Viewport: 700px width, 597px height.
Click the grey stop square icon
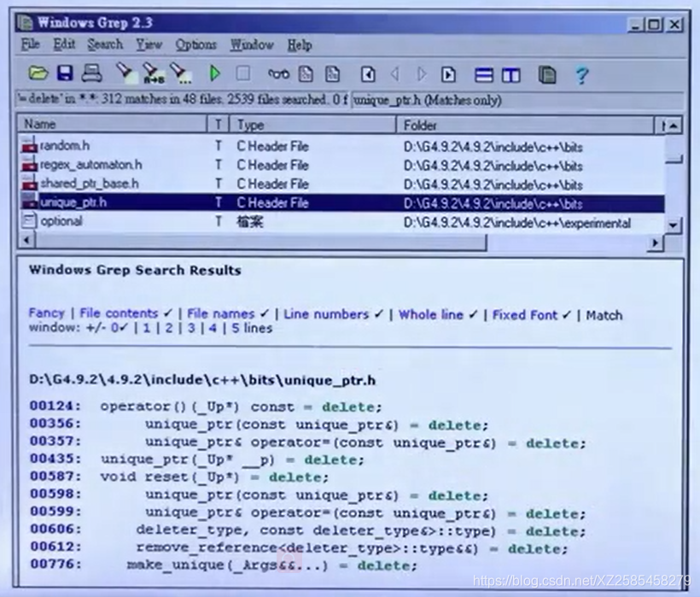pyautogui.click(x=242, y=73)
